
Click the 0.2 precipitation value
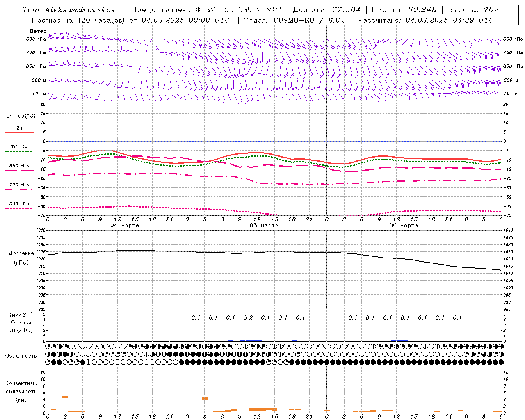(248, 317)
